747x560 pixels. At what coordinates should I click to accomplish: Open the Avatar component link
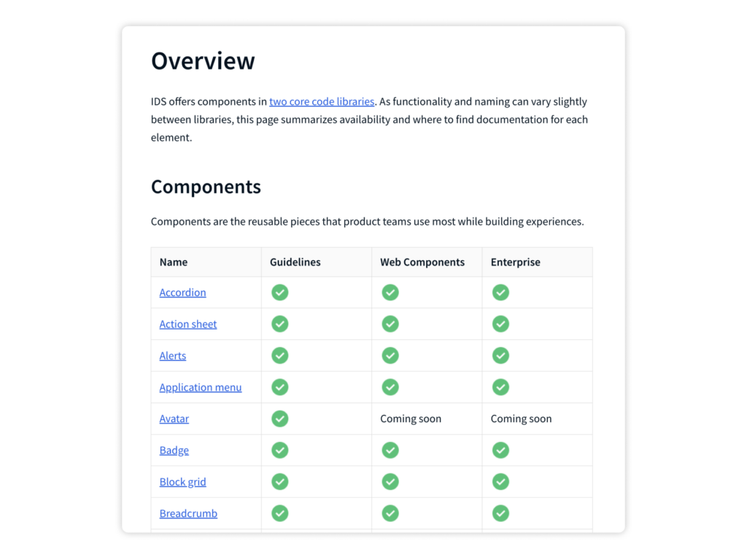click(x=174, y=419)
